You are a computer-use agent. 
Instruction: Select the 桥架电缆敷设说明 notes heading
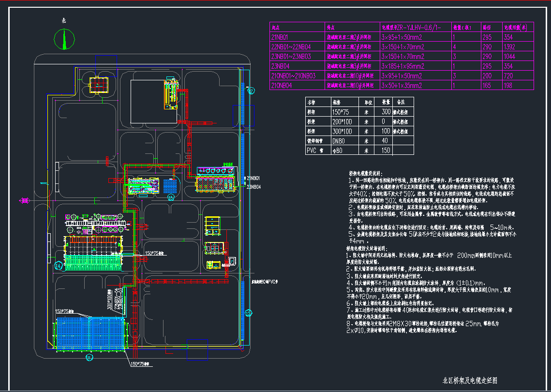[365, 173]
